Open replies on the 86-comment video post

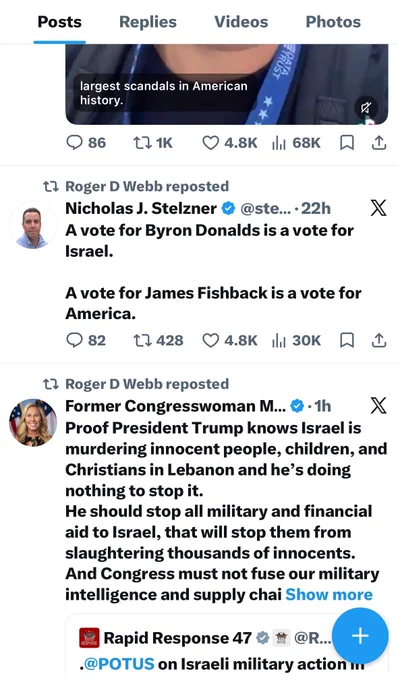point(86,143)
